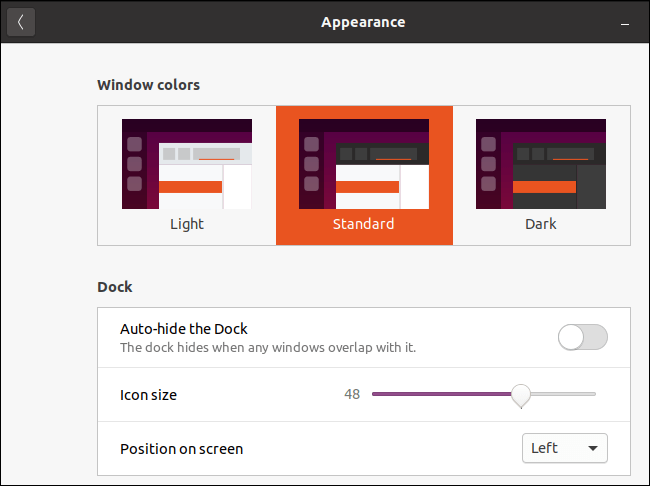650x486 pixels.
Task: Go back using the header arrow button
Action: 21,22
